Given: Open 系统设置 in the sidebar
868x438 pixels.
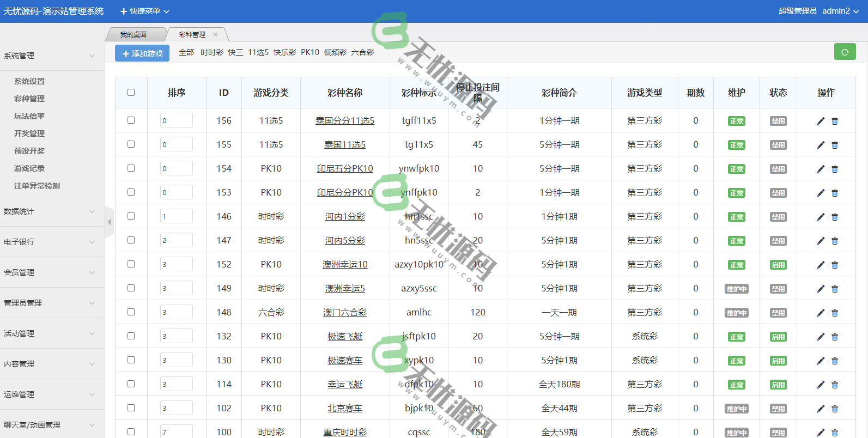Looking at the screenshot, I should point(29,81).
